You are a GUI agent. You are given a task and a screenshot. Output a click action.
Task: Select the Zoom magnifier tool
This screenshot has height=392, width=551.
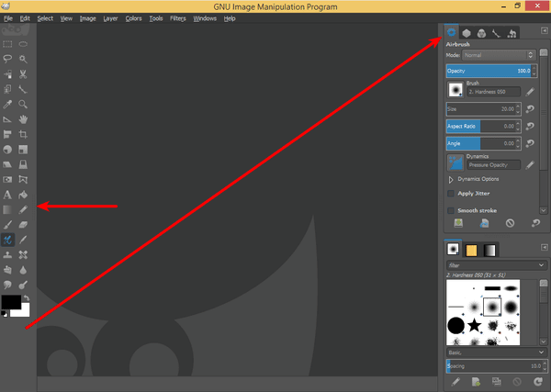[x=23, y=104]
